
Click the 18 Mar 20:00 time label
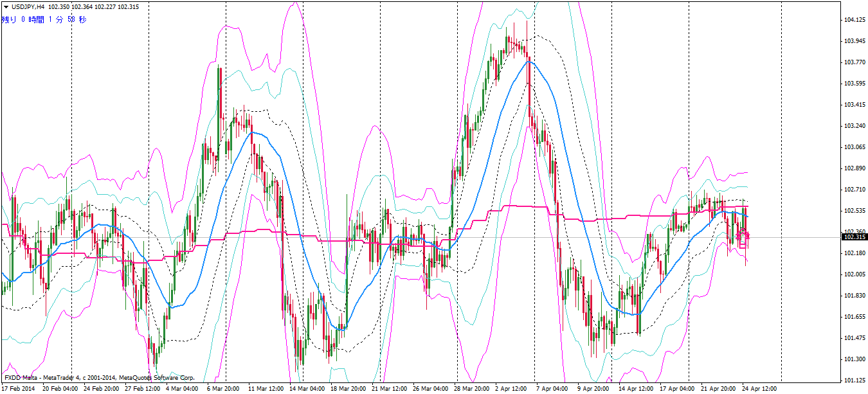pyautogui.click(x=349, y=389)
